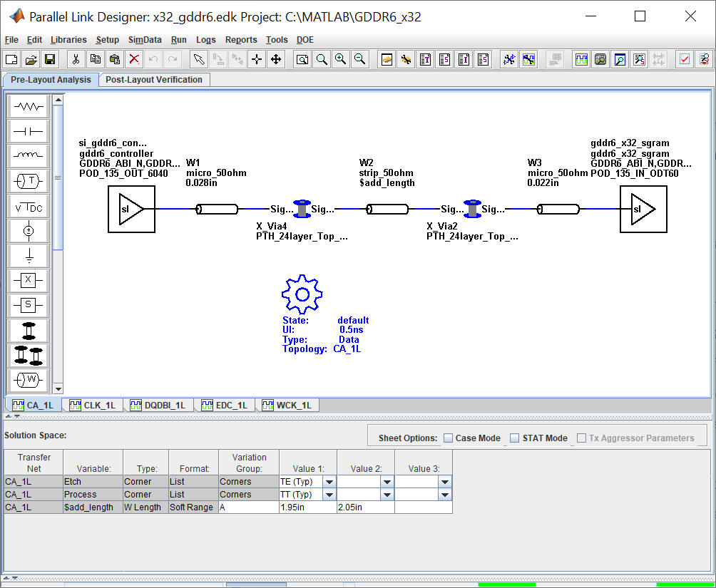Pick the VDC source palette element
The width and height of the screenshot is (716, 588).
coord(29,207)
